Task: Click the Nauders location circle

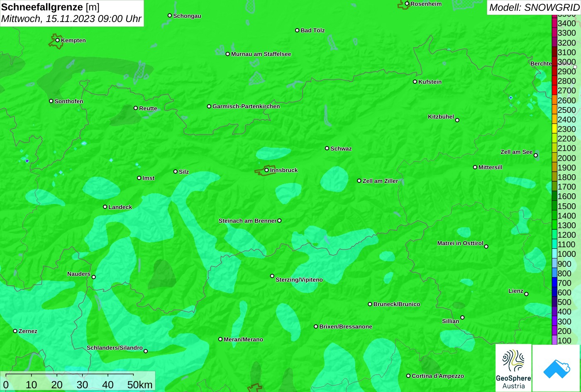Action: pyautogui.click(x=94, y=277)
